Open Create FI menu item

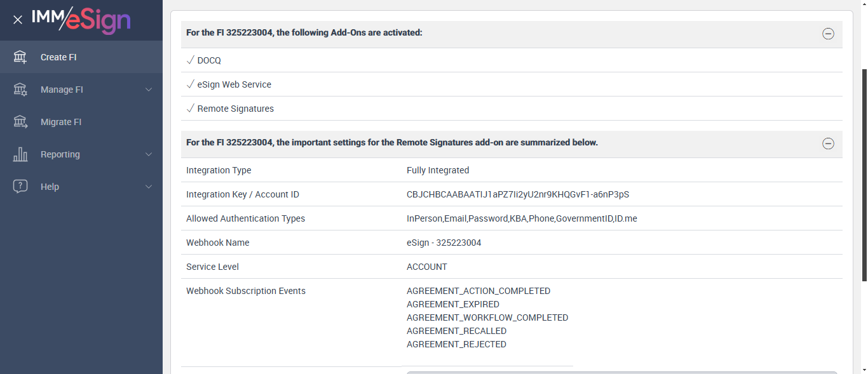(x=58, y=57)
